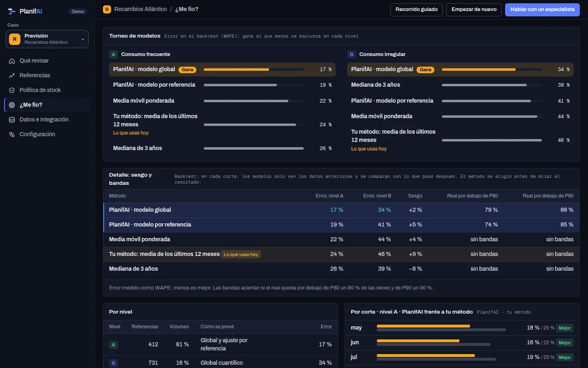Select the PlanifAI · modelo por referencia table row
The image size is (588, 368).
point(341,225)
